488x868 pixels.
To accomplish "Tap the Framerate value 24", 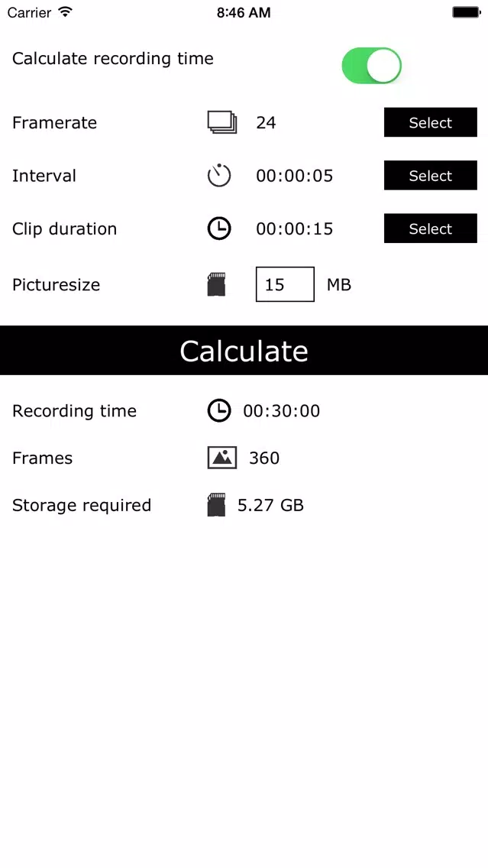I will 266,122.
